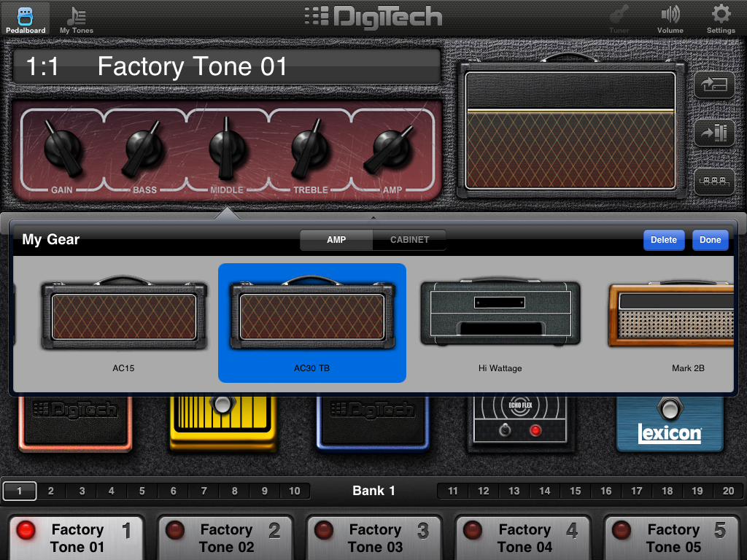The height and width of the screenshot is (560, 747).
Task: Select the blue Lexicon pedal
Action: (x=670, y=422)
